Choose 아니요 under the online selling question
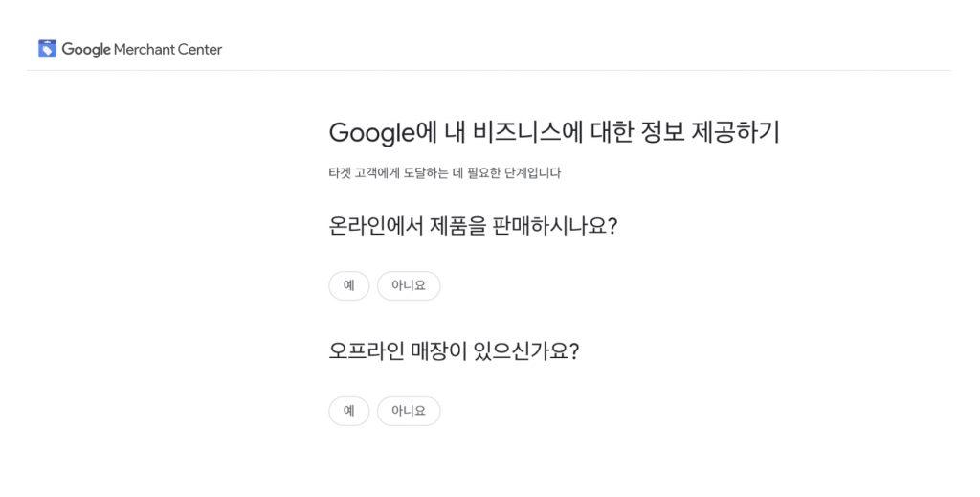The width and height of the screenshot is (980, 497). tap(409, 285)
